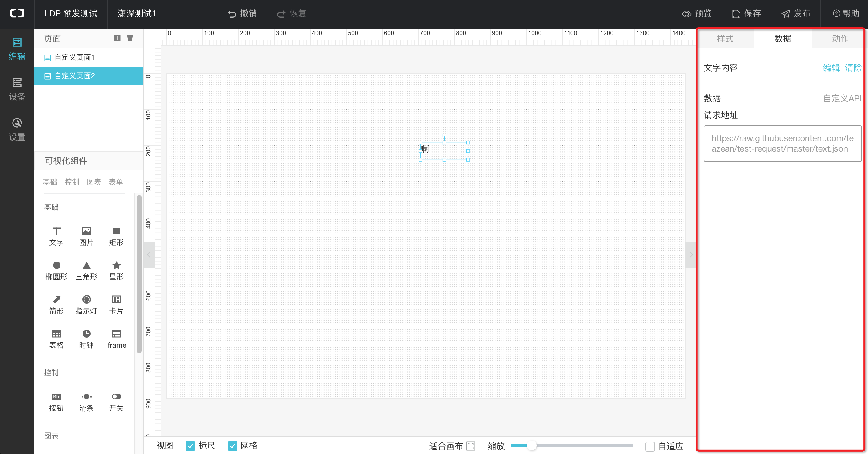868x454 pixels.
Task: Switch to the 动作 action tab
Action: tap(840, 38)
